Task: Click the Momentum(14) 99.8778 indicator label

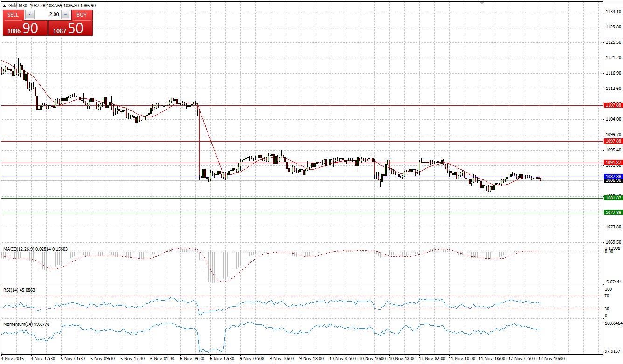Action: [26, 323]
